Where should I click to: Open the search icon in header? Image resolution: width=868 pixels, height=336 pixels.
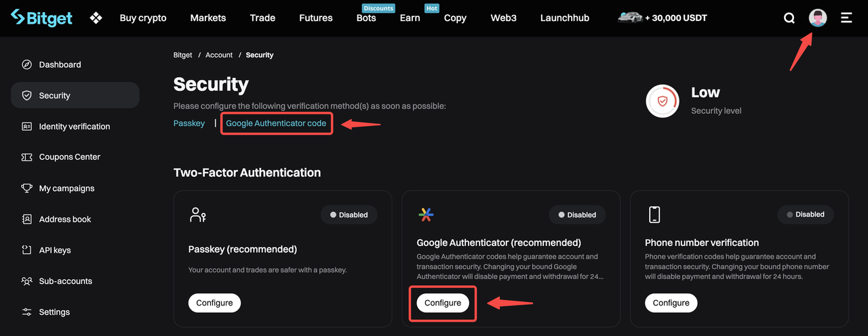[x=789, y=18]
